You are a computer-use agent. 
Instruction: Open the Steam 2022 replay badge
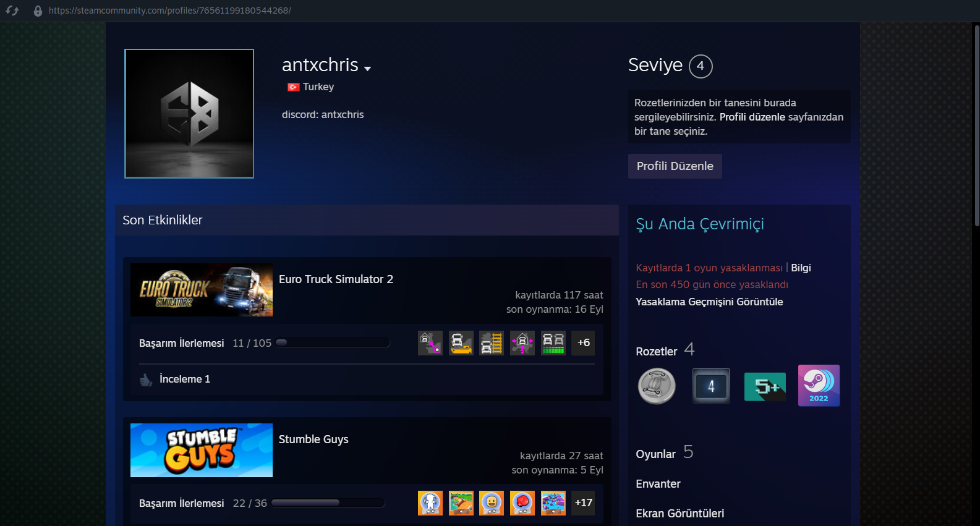coord(819,386)
